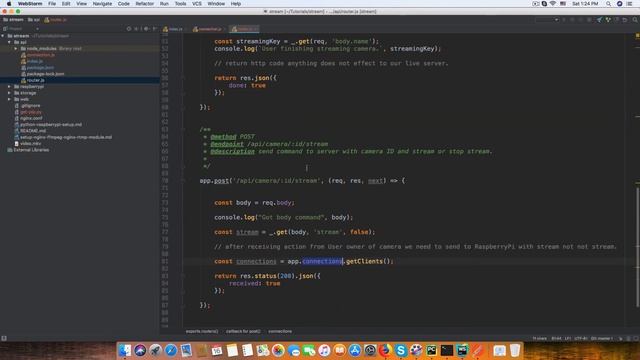Open the Project panel settings gear
This screenshot has width=640, height=360.
click(146, 29)
